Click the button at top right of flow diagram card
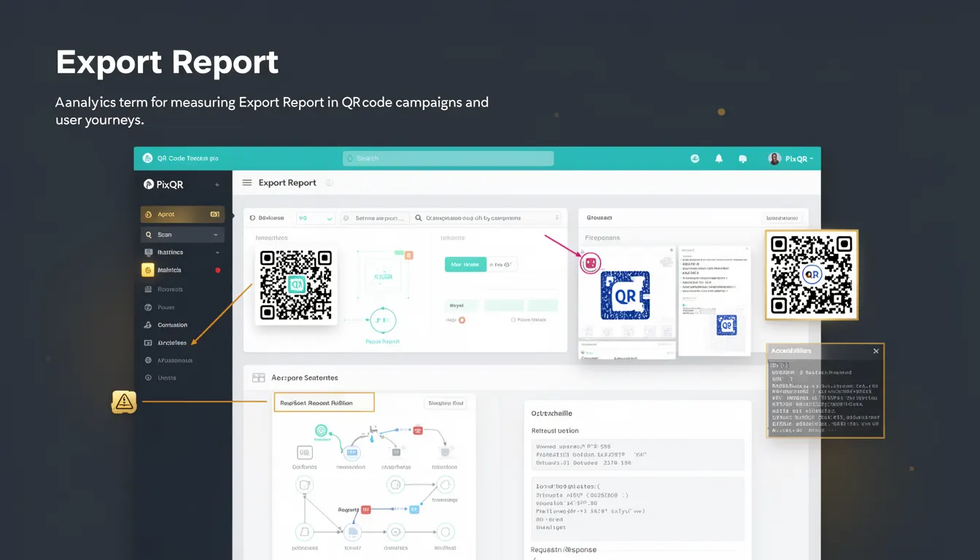The height and width of the screenshot is (560, 980). [446, 403]
